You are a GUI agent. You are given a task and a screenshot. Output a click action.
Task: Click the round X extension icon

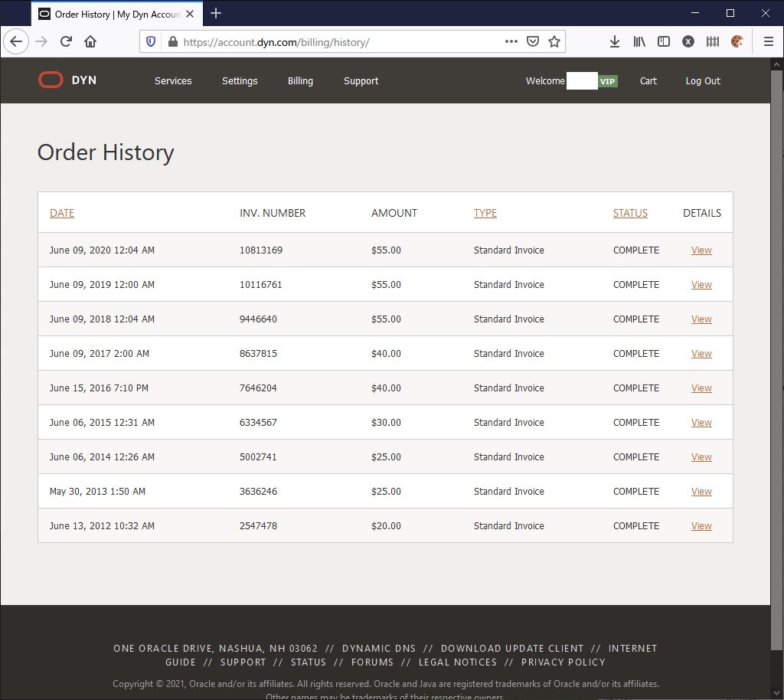(x=688, y=41)
